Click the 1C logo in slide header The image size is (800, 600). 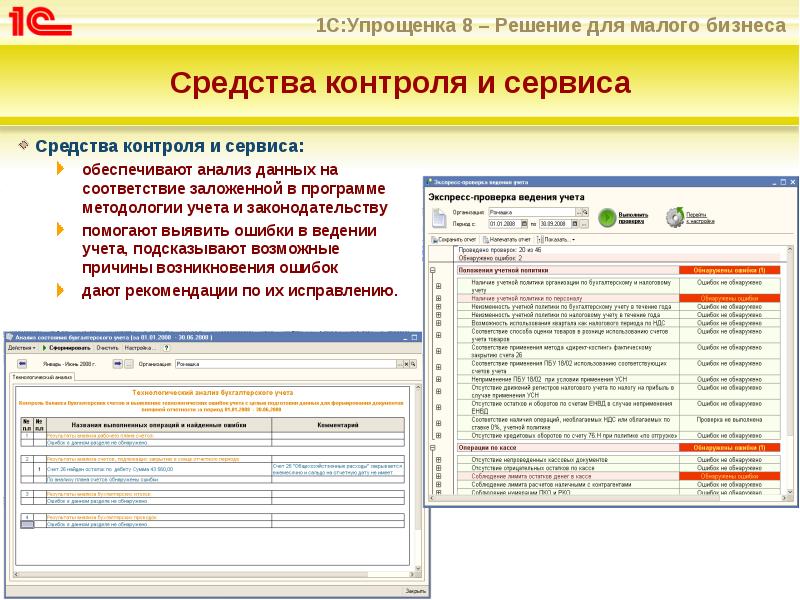click(40, 21)
